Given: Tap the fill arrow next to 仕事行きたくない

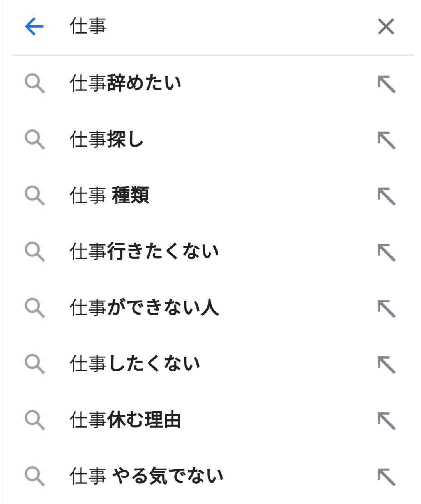Looking at the screenshot, I should 386,252.
